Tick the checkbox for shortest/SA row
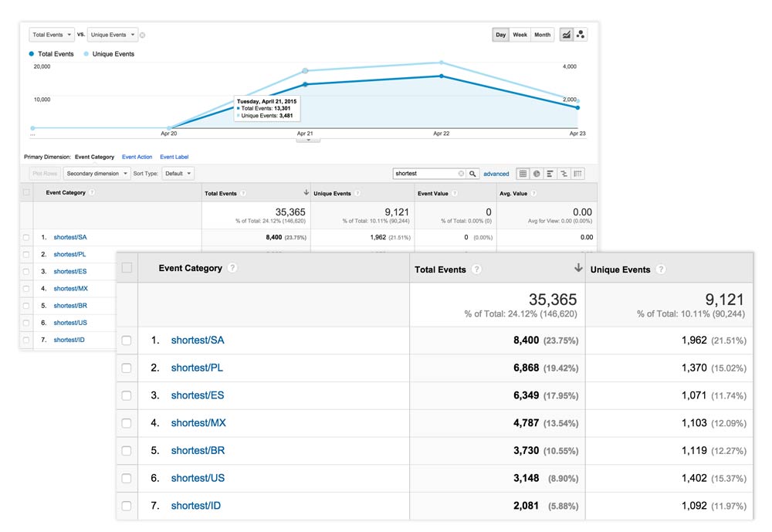The height and width of the screenshot is (532, 772). tap(127, 340)
